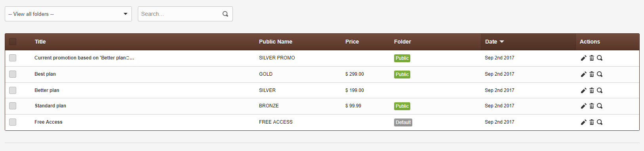Viewport: 644px width, 151px height.
Task: Toggle the select-all checkbox in the header
Action: 13,42
